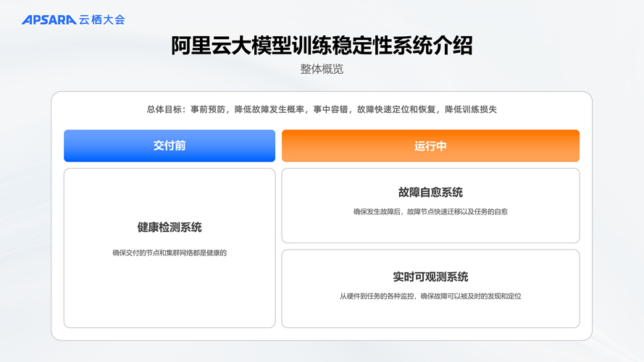Click the APSARA 云栖大会 logo
The width and height of the screenshot is (644, 362).
73,20
